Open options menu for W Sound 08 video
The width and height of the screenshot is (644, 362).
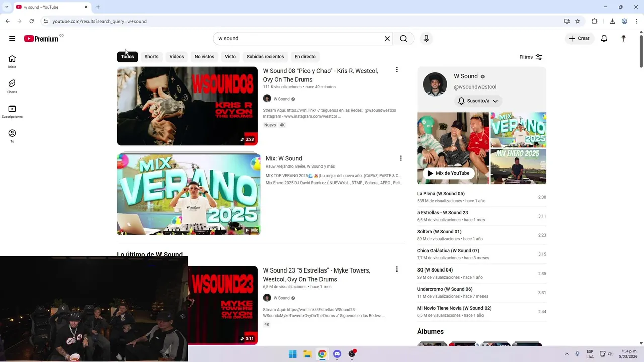(397, 70)
